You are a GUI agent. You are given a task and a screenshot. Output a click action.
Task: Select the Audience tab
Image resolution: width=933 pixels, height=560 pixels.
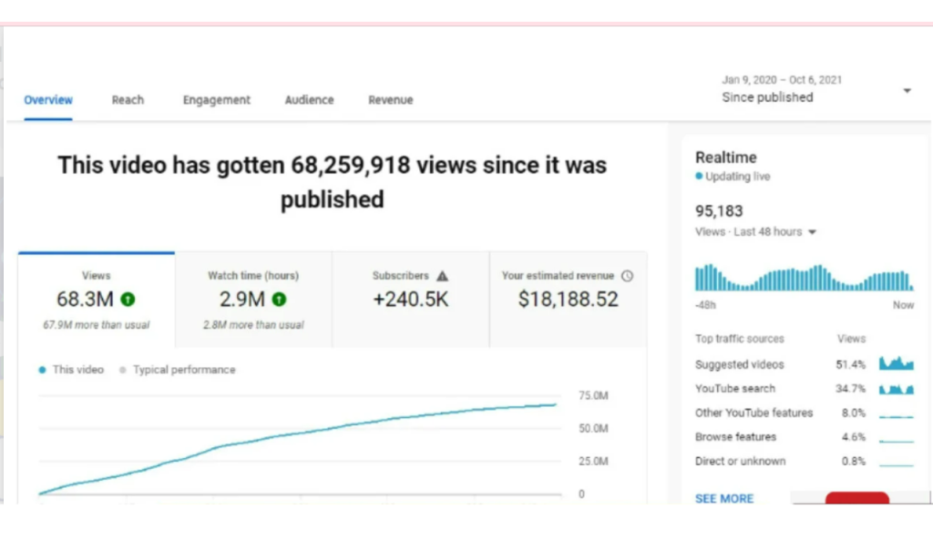(x=310, y=100)
